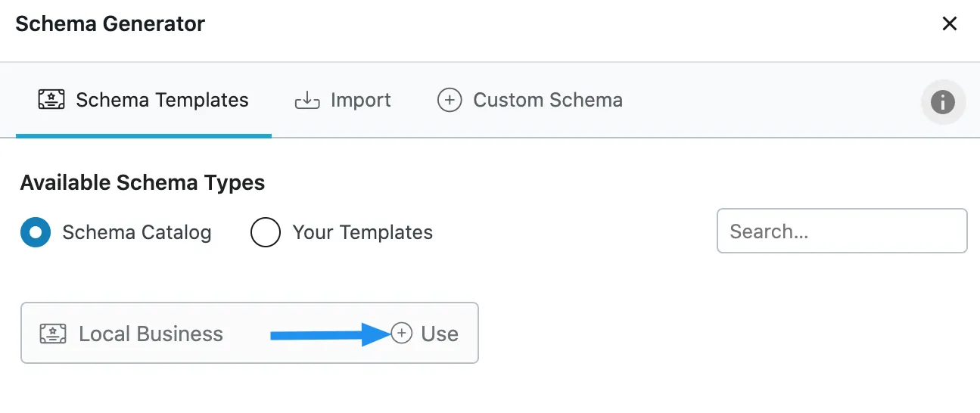
Task: Select the Your Templates radio button
Action: point(266,232)
